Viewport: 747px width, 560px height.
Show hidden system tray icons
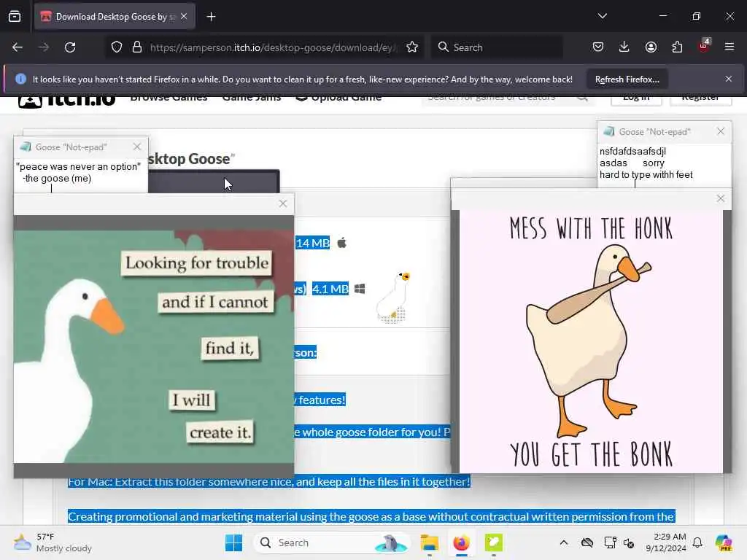[564, 542]
